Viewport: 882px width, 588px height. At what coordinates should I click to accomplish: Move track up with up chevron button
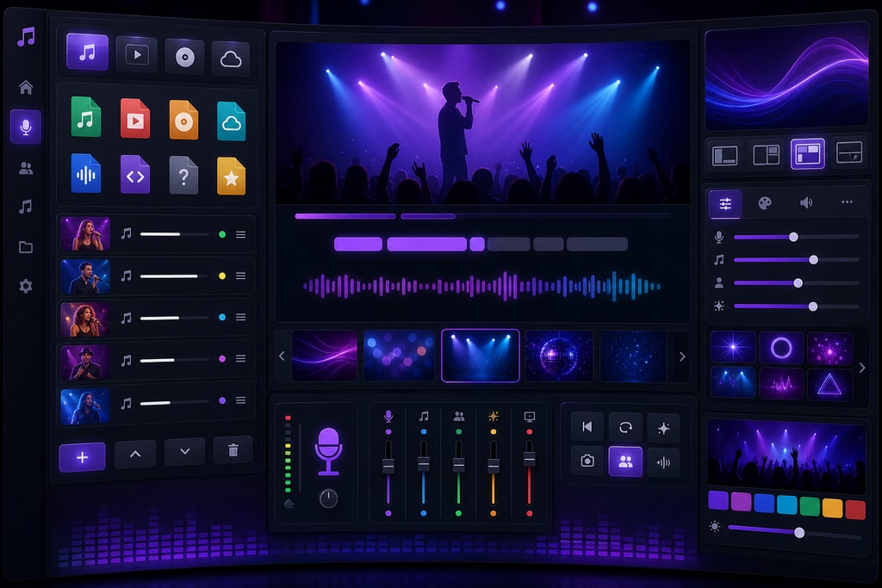(135, 454)
